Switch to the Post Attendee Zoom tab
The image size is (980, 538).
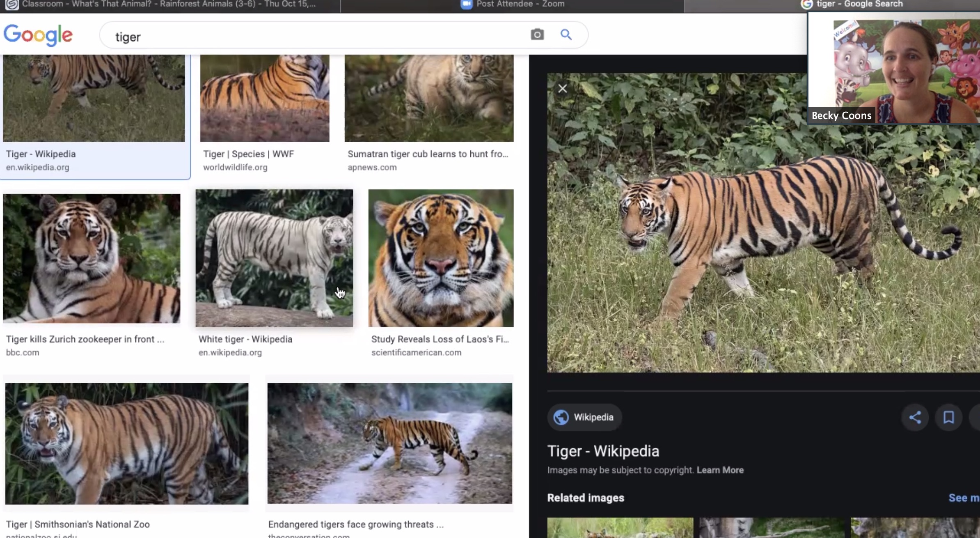coord(512,4)
